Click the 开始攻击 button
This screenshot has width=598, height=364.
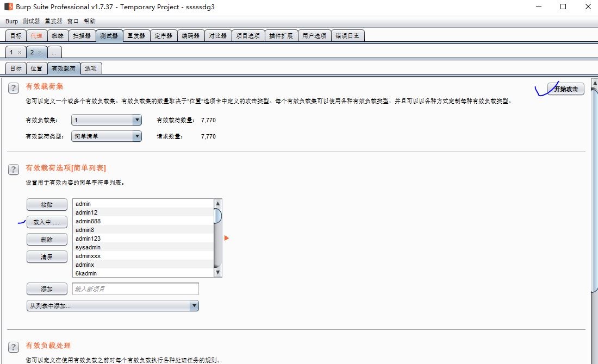(x=565, y=89)
